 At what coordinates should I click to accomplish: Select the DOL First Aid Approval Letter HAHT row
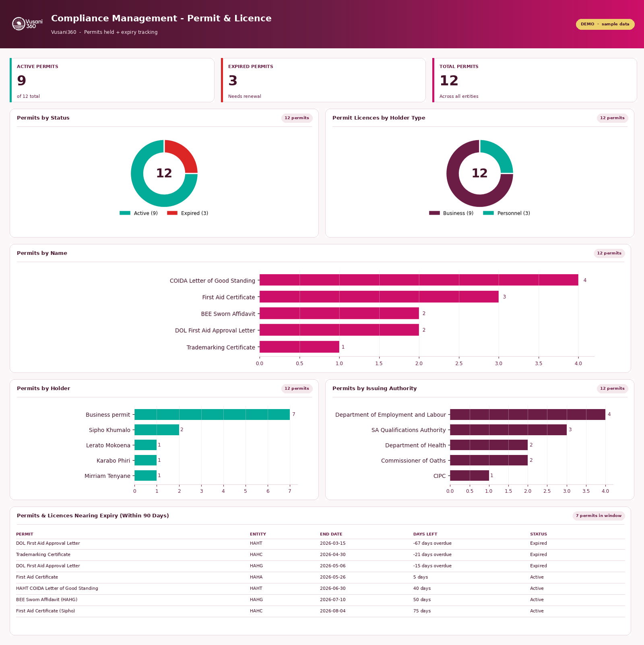coord(320,544)
